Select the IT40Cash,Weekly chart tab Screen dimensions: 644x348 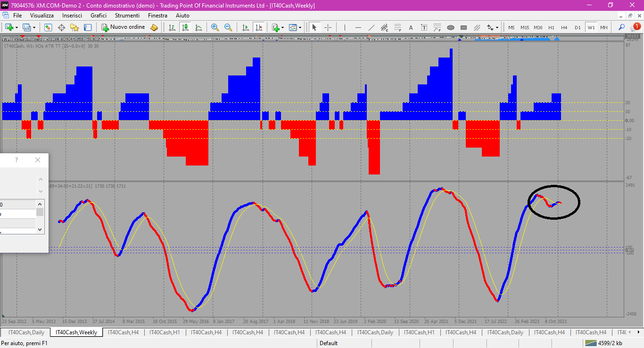coord(76,332)
